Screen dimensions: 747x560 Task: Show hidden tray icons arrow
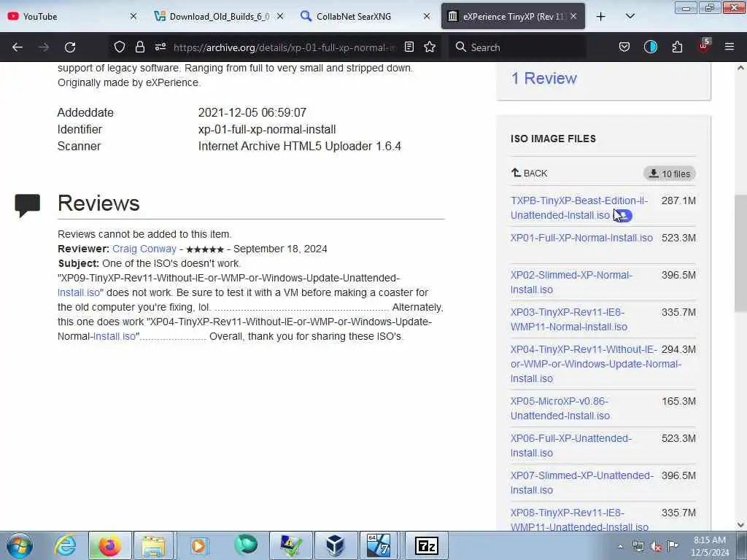(x=620, y=546)
